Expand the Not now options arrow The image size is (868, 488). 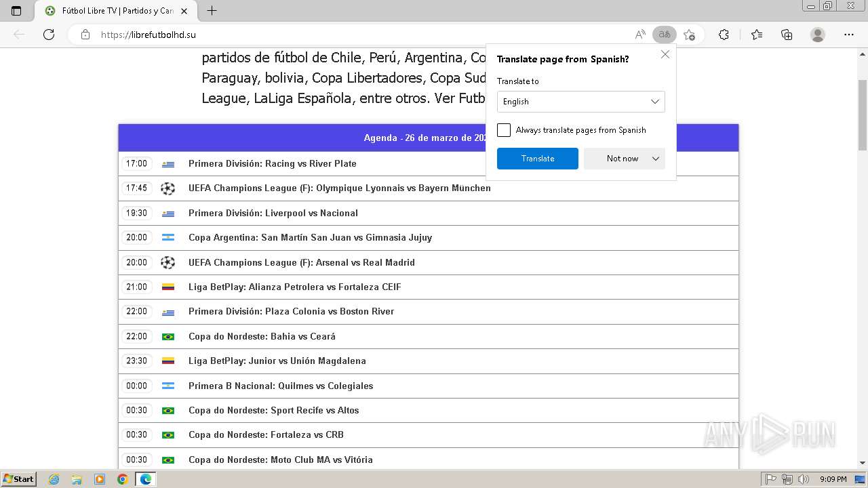click(x=656, y=159)
